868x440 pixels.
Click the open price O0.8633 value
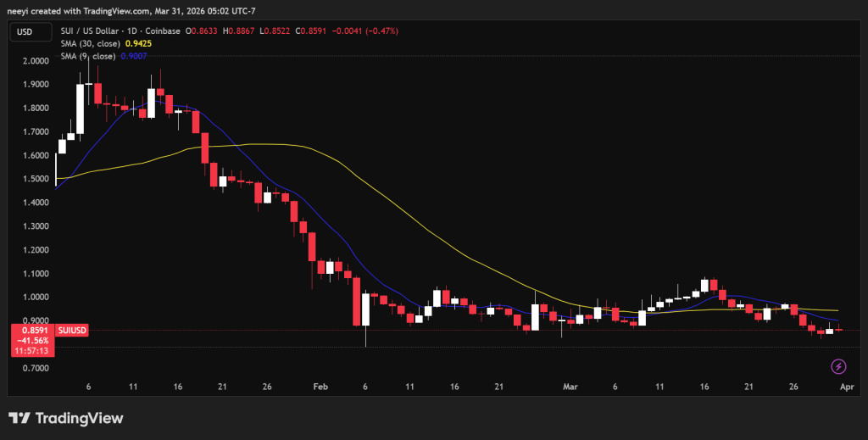click(x=202, y=31)
